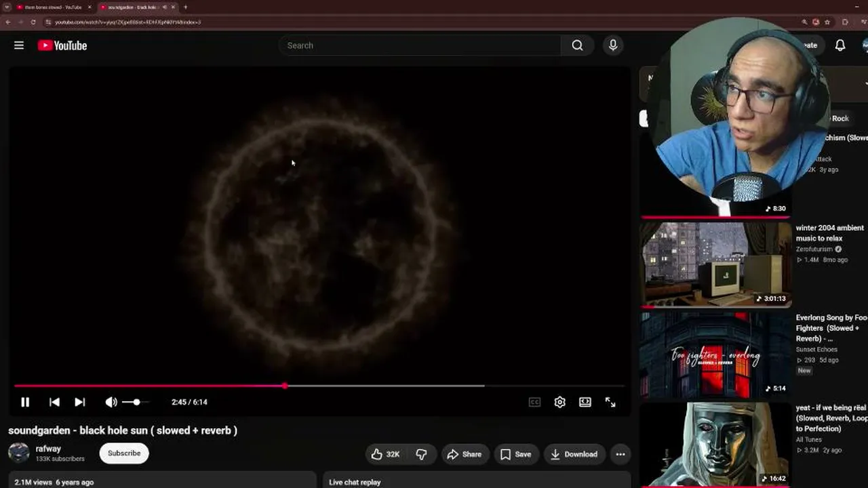
Task: Open the rafway channel avatar
Action: pos(19,453)
